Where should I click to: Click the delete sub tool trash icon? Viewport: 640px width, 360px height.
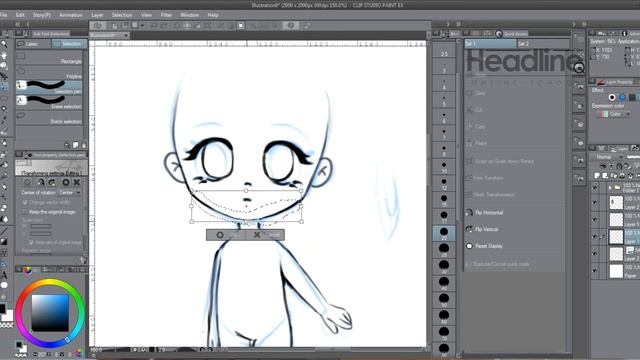[x=84, y=145]
